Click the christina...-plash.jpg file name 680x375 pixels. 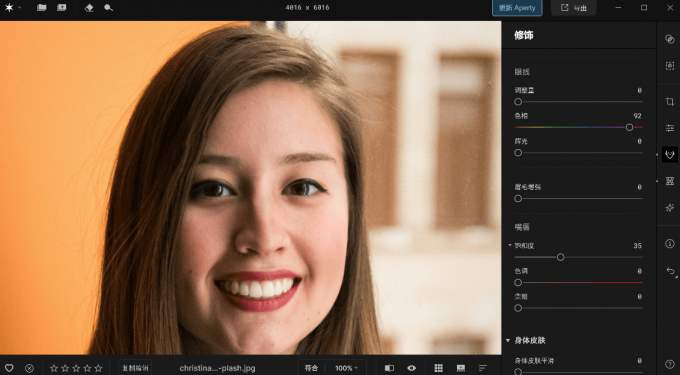(217, 368)
